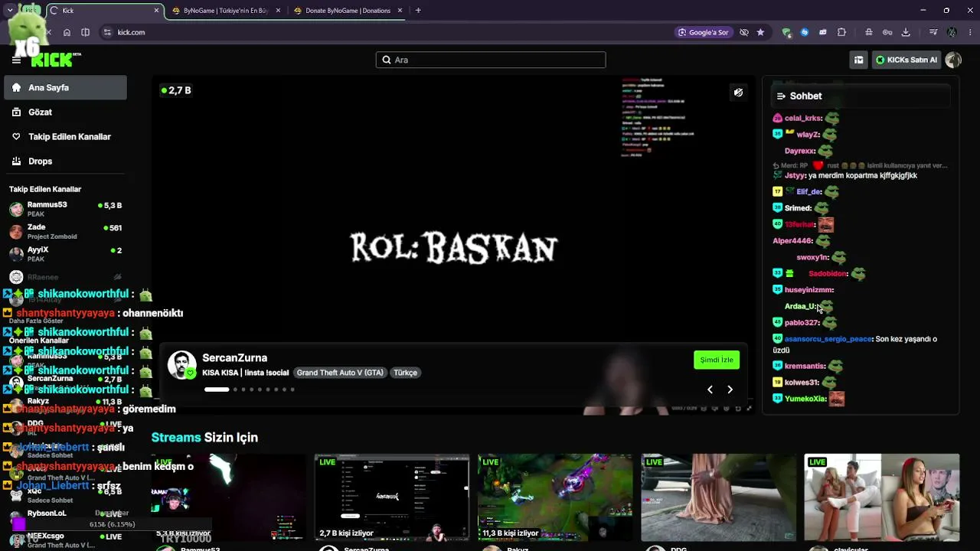
Task: Click the Grand Theft Auto V (GTA) tag
Action: (340, 373)
